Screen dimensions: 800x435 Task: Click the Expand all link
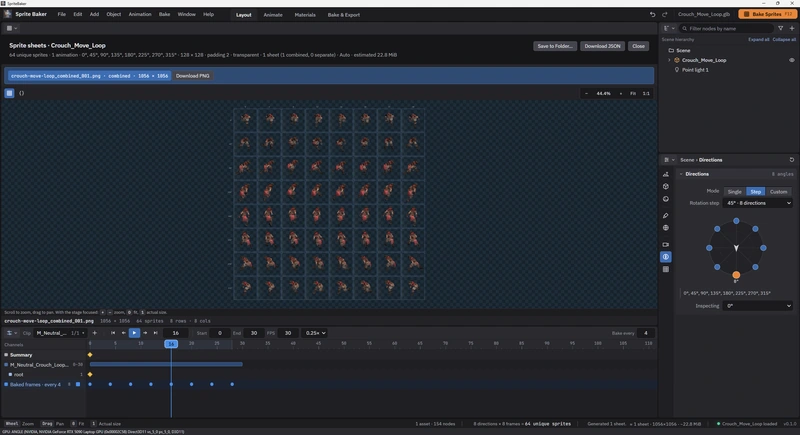[759, 39]
